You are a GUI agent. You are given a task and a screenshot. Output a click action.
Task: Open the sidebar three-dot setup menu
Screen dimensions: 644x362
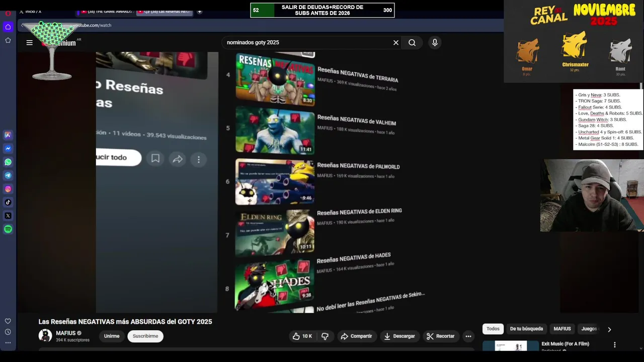[8, 343]
